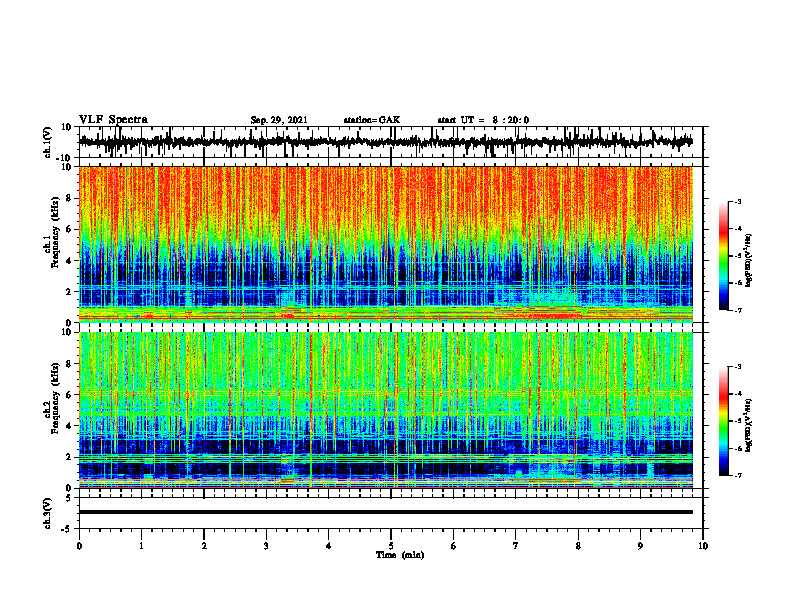Viewport: 792px width, 612px height.
Task: Click the "station=GAK" header label
Action: (372, 120)
